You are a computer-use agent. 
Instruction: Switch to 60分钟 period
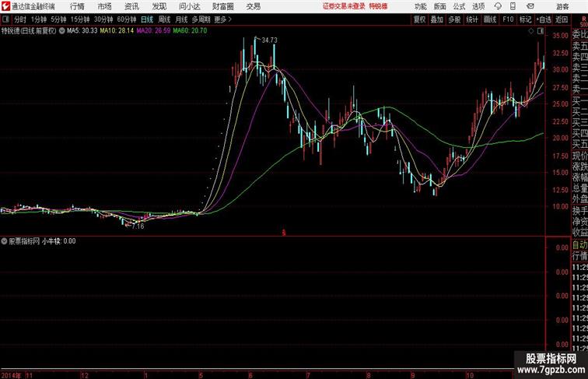(127, 19)
